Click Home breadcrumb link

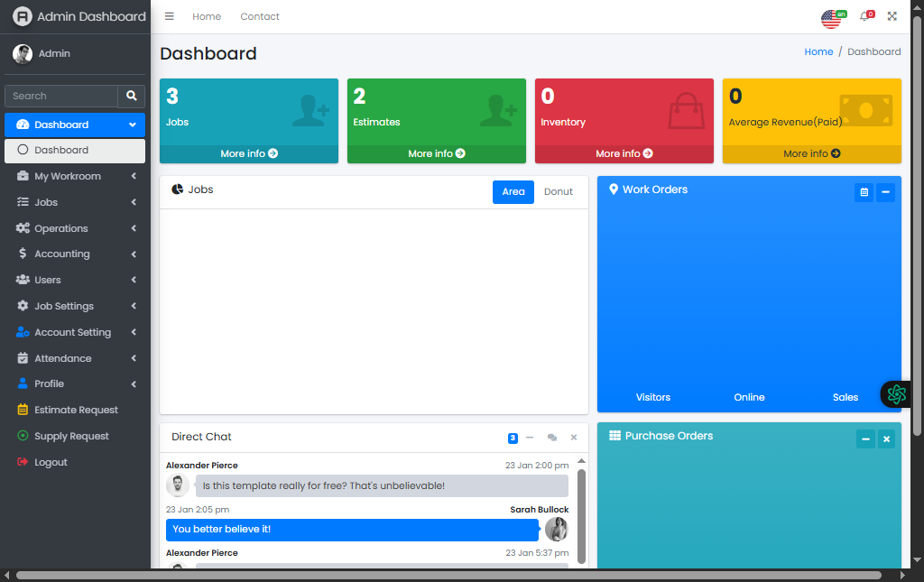[818, 52]
